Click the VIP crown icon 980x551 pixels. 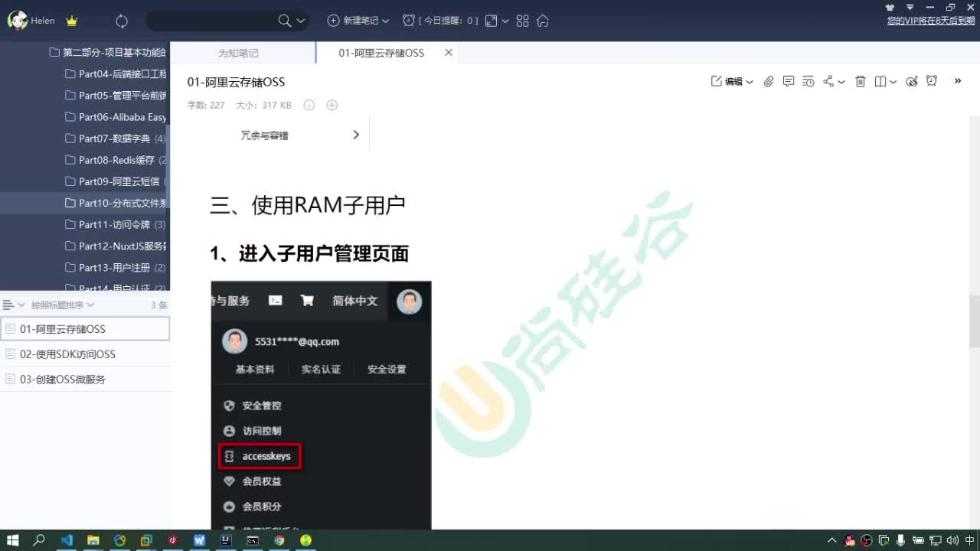pos(72,21)
